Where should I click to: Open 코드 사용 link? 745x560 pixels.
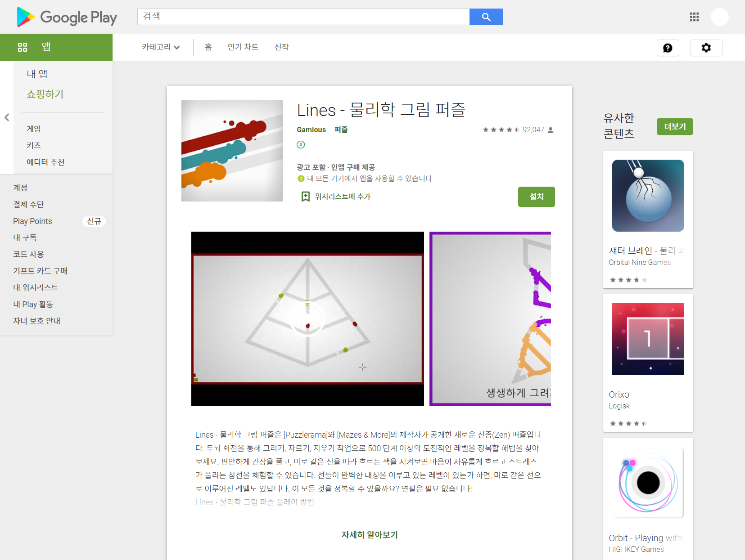28,254
